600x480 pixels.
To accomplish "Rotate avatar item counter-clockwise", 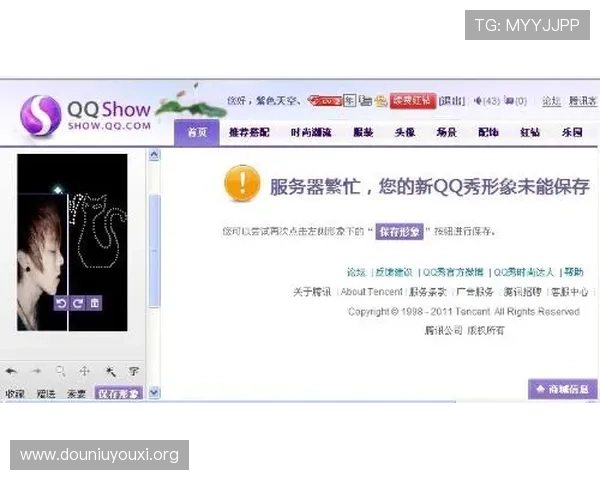I will tap(61, 303).
